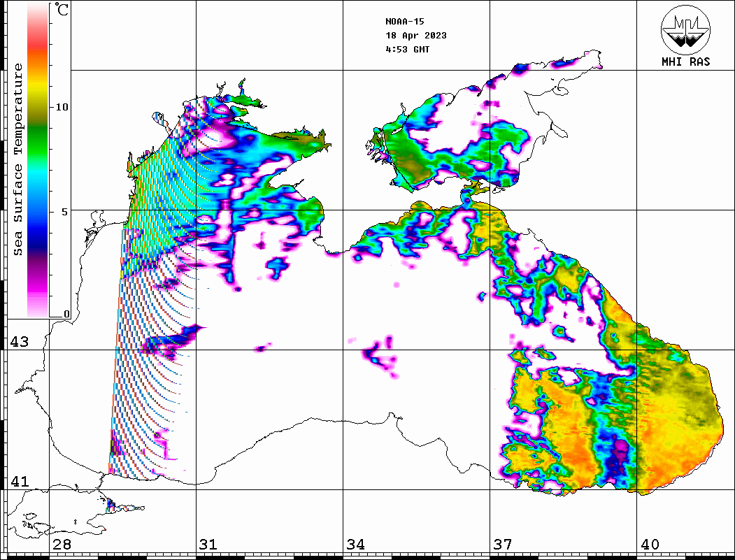This screenshot has width=735, height=560.
Task: Click the 'Sea Surface Temperature' vertical label
Action: pos(17,160)
